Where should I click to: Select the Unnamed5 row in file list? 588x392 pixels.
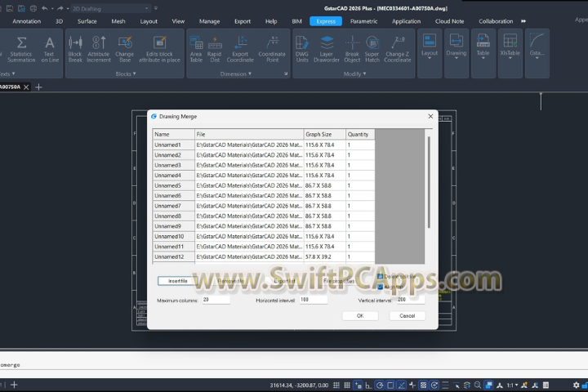(264, 185)
